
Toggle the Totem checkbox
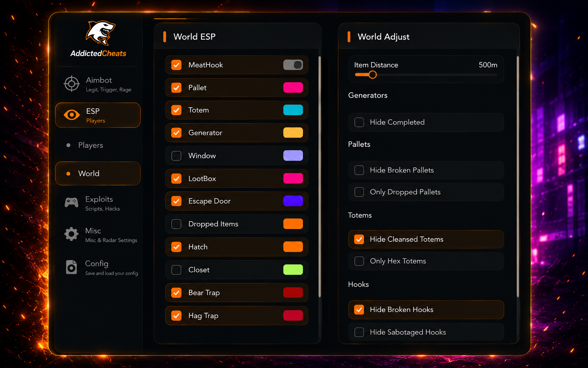pyautogui.click(x=176, y=110)
